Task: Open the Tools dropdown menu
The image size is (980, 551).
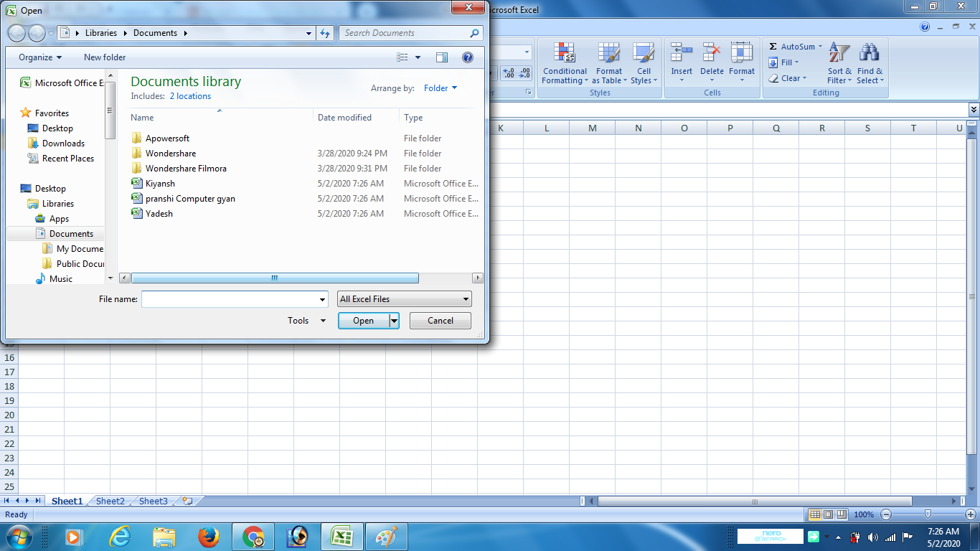Action: click(x=307, y=321)
